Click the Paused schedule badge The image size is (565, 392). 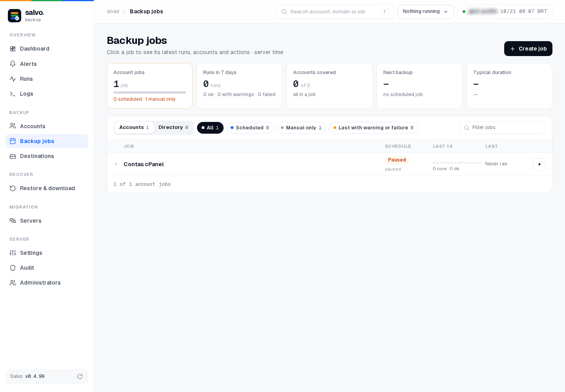coord(397,160)
